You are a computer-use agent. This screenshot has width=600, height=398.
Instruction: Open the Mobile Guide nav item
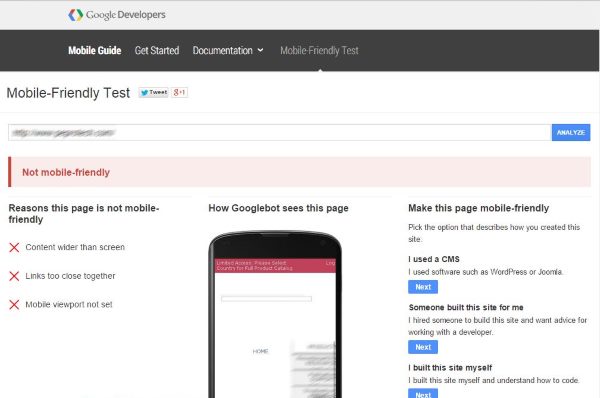(95, 51)
